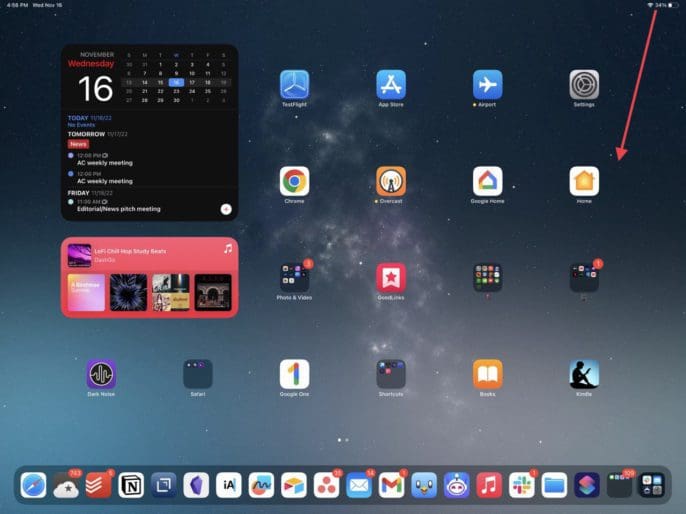Viewport: 686px width, 514px height.
Task: Play the pink-yellow gradient album in music widget
Action: 86,292
